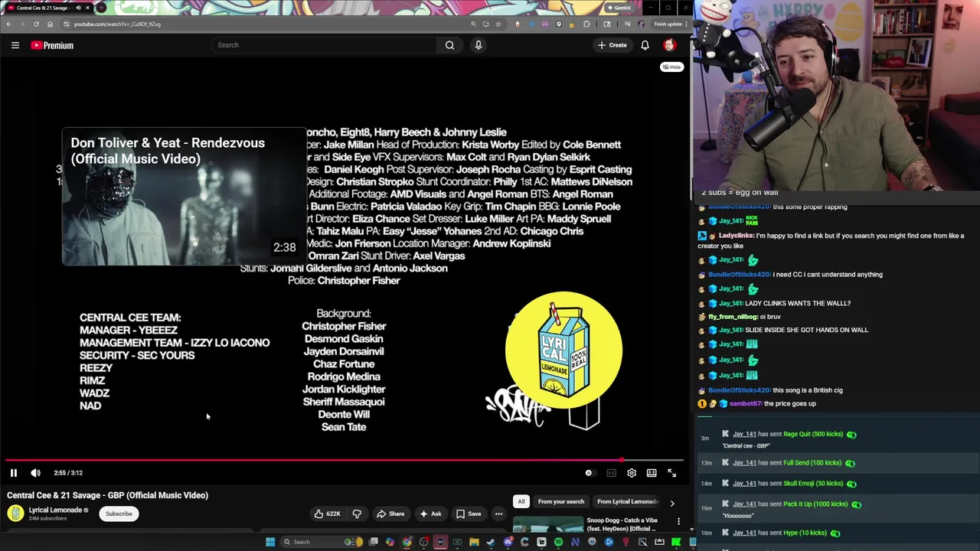Share the Central Cee video
980x551 pixels.
390,514
